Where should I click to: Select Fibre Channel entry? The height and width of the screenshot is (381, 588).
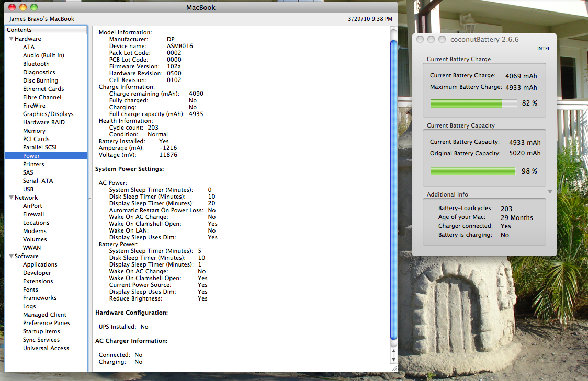tap(42, 97)
